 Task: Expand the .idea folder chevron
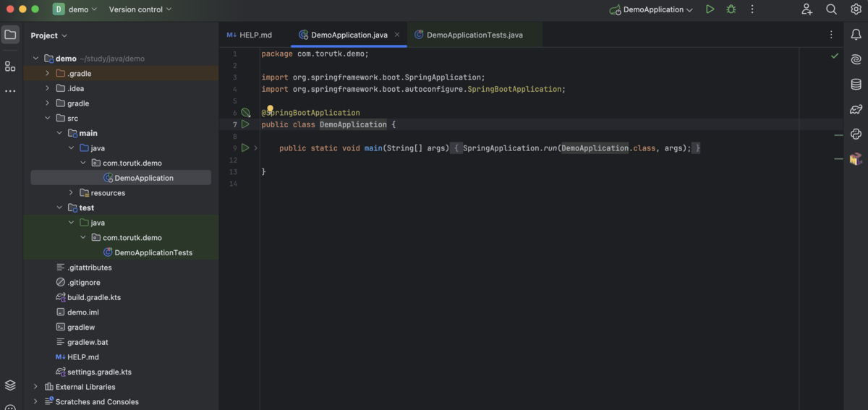(x=48, y=88)
